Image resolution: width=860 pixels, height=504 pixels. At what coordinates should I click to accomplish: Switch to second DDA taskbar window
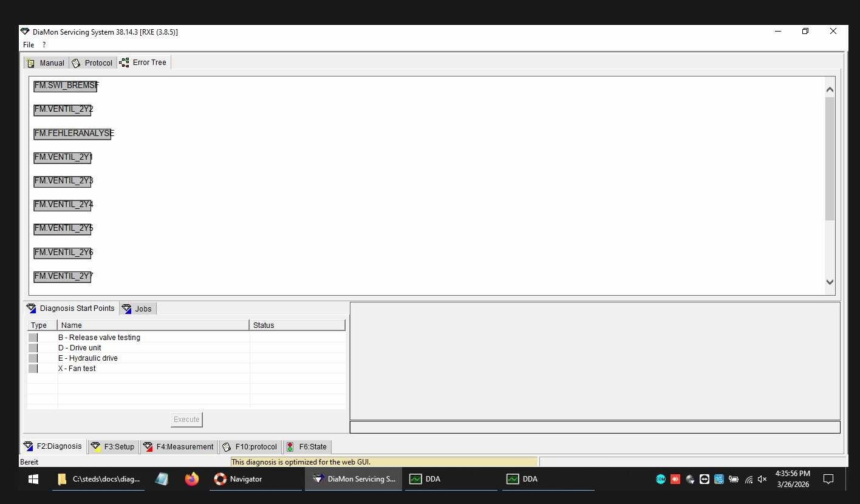pyautogui.click(x=548, y=479)
